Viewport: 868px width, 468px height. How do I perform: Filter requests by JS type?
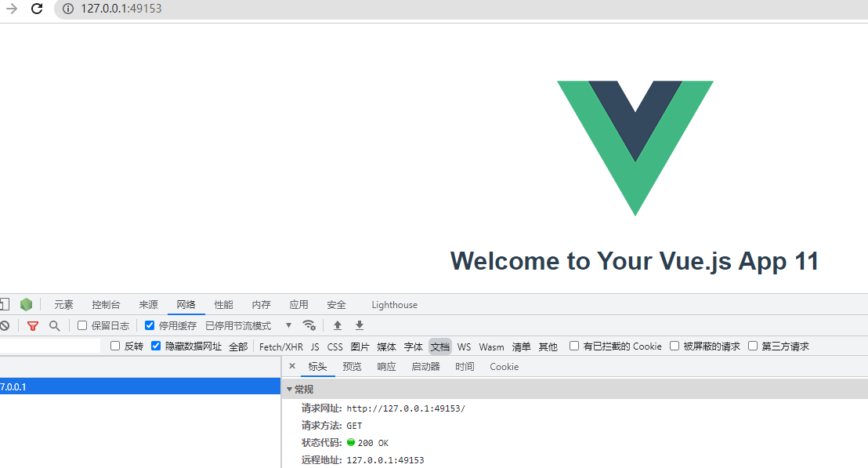coord(315,346)
